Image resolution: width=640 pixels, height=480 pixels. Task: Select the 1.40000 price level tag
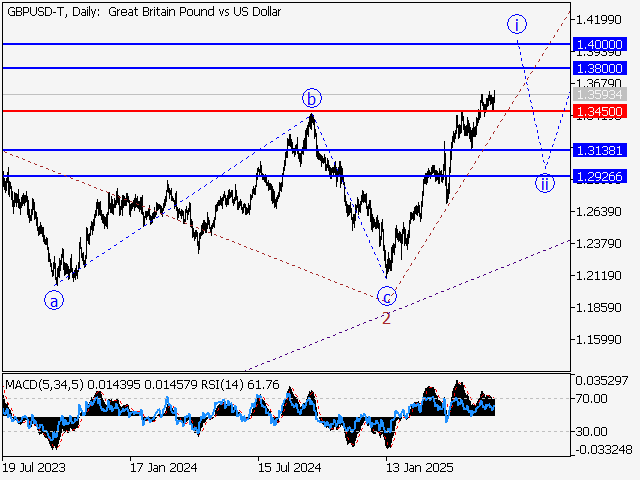(x=600, y=45)
